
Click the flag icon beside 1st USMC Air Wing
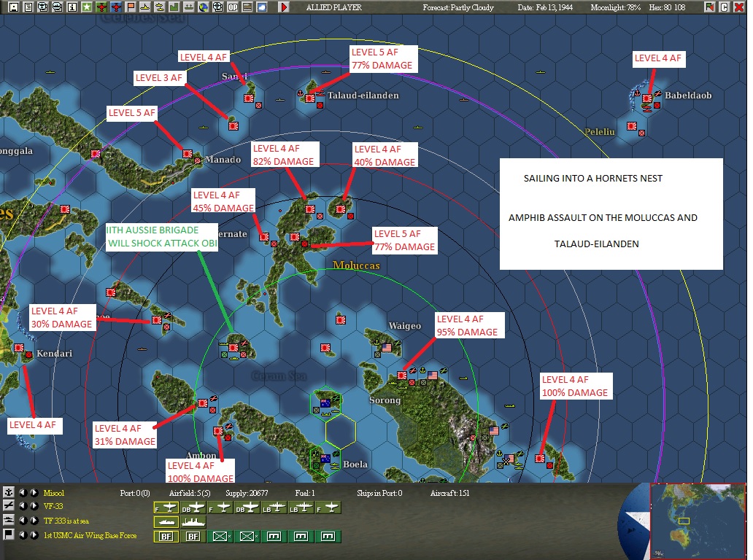pos(9,534)
